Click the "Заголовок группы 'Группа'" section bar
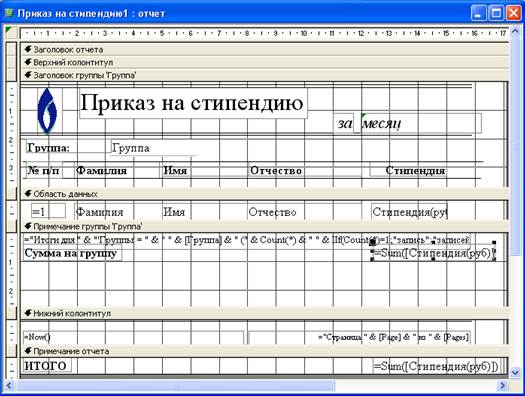Screen dimensions: 525x396 [265, 75]
